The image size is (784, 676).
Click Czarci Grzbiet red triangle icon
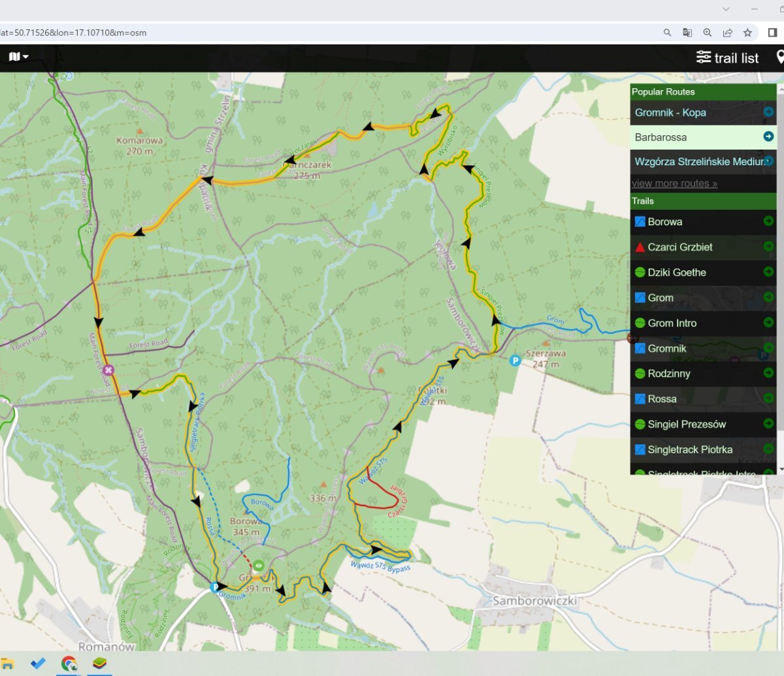point(640,248)
